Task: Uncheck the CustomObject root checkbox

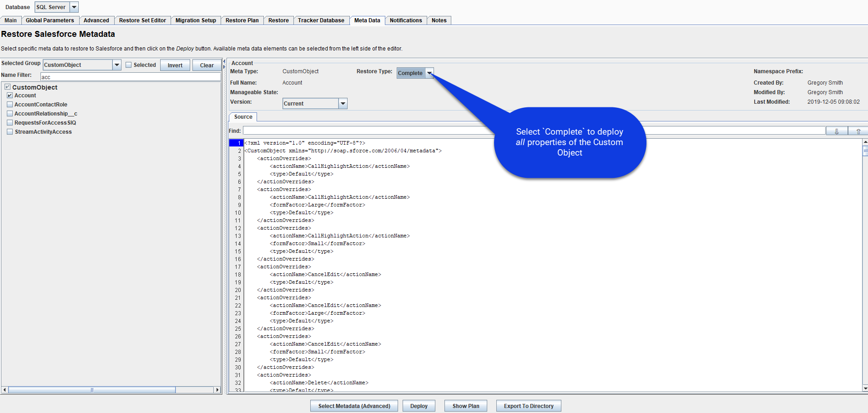Action: pos(8,87)
